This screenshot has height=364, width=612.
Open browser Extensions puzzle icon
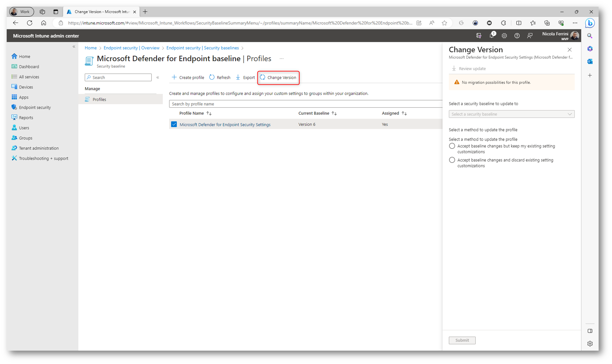(x=503, y=23)
